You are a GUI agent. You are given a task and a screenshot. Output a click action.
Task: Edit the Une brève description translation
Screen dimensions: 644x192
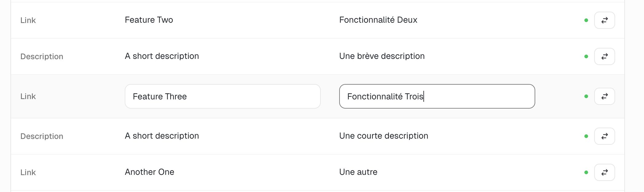point(382,56)
